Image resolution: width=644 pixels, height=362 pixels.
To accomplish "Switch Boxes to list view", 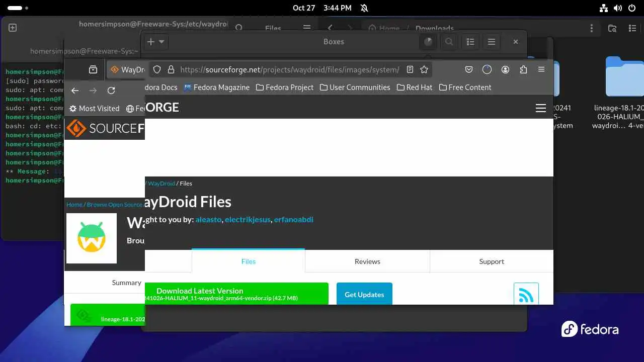I will pyautogui.click(x=470, y=42).
